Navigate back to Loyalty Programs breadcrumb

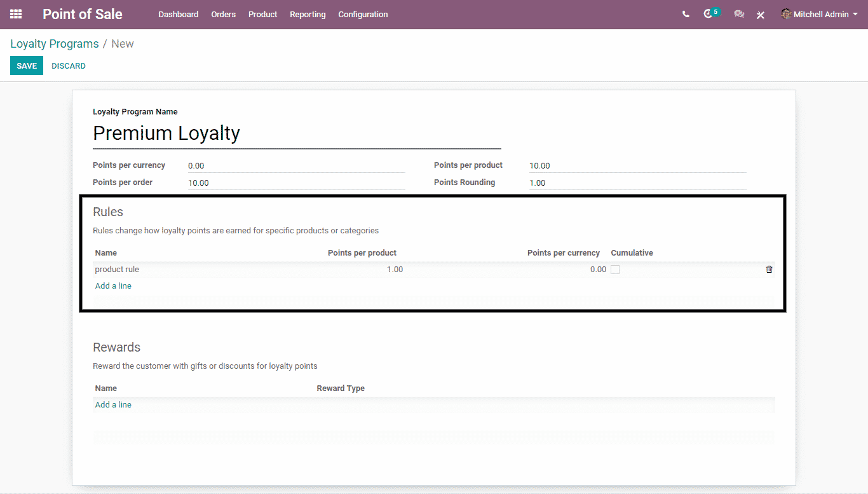[x=54, y=44]
